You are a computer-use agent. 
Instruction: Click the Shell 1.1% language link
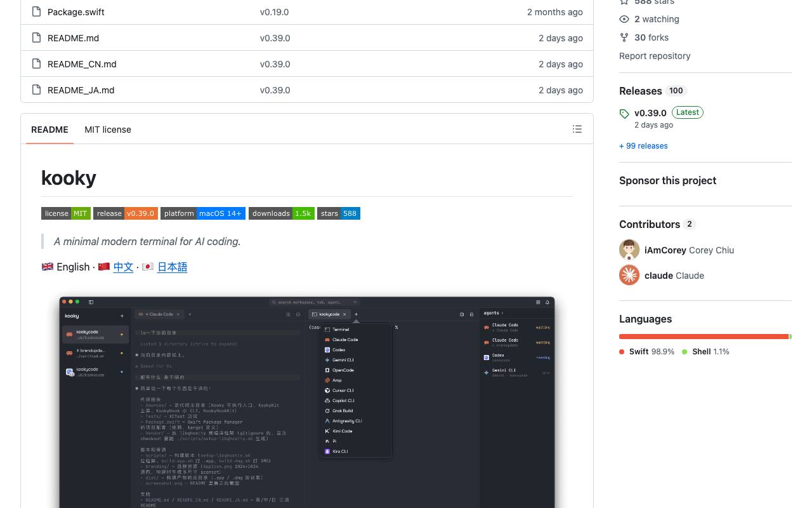coord(705,352)
